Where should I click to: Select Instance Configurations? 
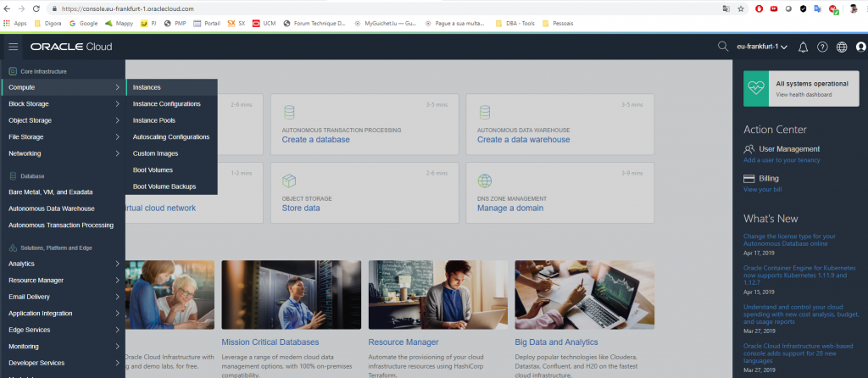tap(171, 104)
